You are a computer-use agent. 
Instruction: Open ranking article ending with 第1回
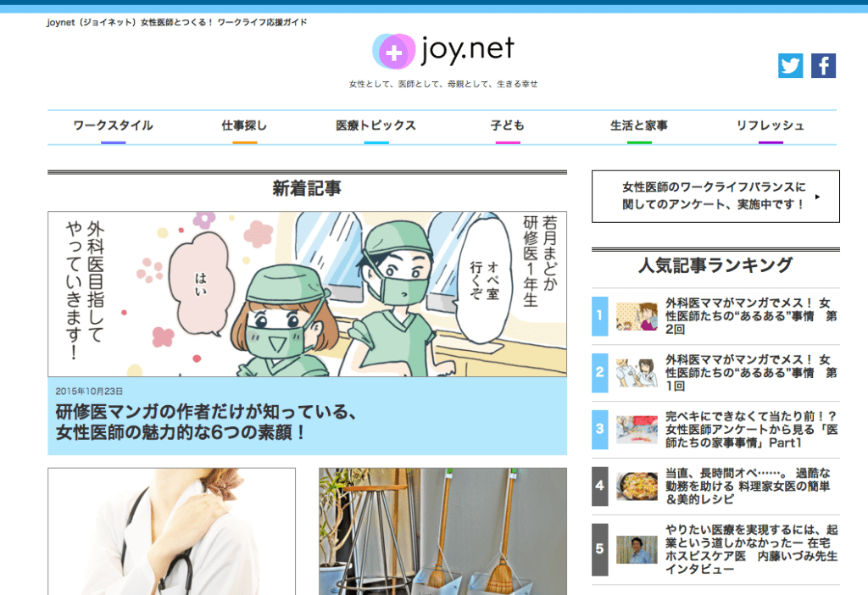point(751,372)
